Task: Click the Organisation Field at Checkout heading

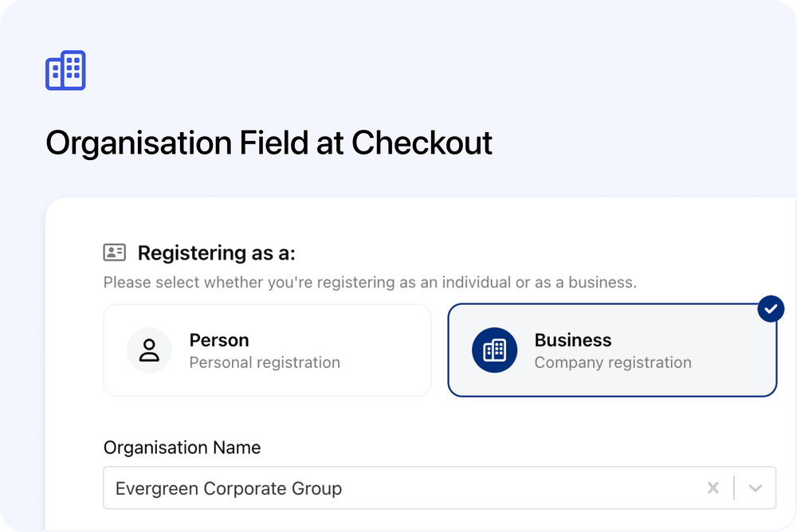Action: 269,143
